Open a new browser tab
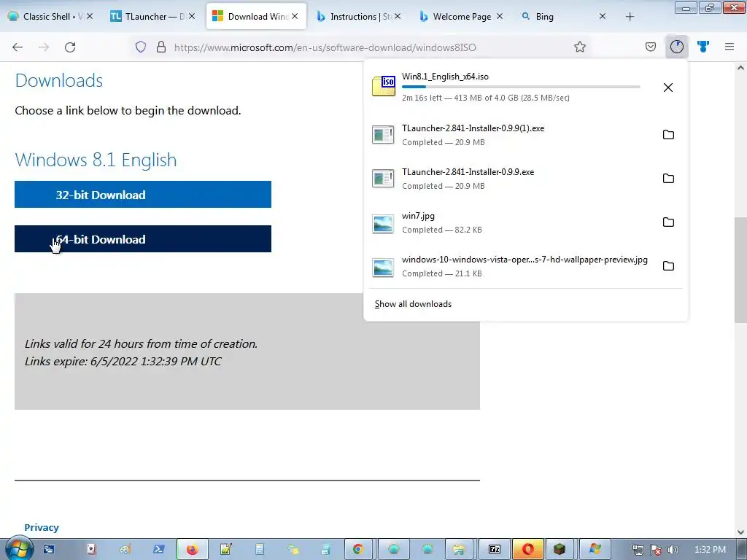 (x=630, y=17)
